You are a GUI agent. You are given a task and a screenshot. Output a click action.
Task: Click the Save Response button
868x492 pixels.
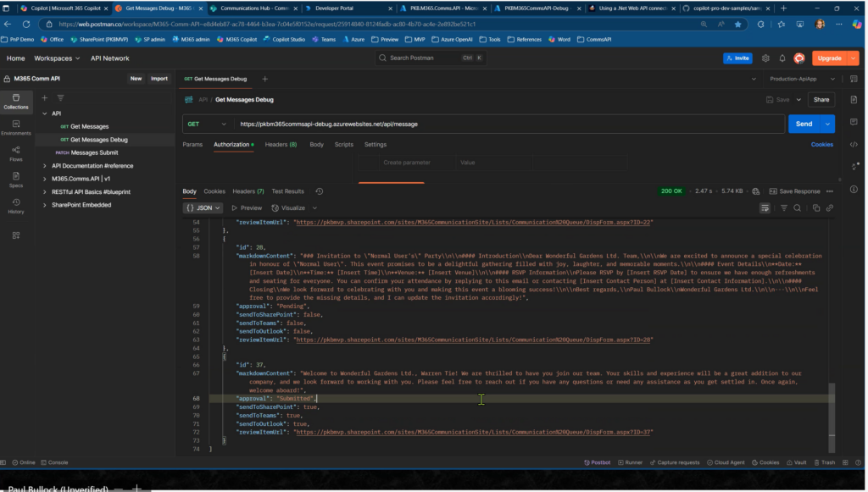tap(794, 191)
